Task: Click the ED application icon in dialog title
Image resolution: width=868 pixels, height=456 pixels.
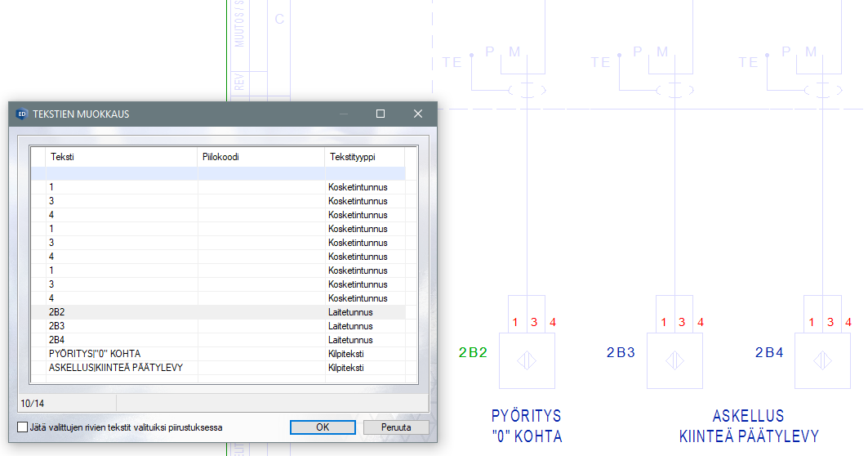Action: pyautogui.click(x=22, y=114)
